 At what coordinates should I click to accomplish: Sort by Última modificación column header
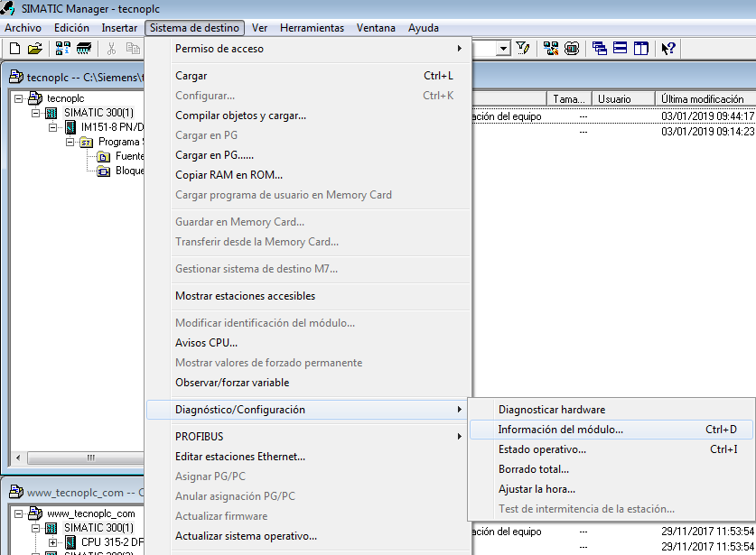(705, 98)
